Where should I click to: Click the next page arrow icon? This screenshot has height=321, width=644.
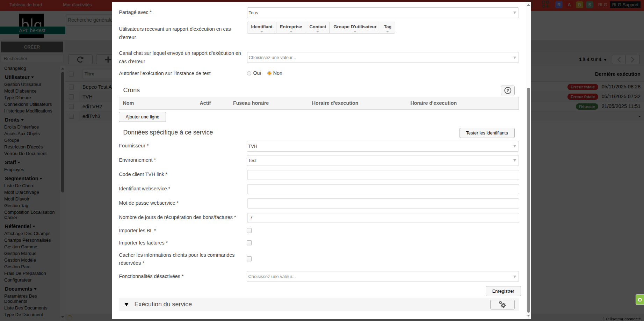pyautogui.click(x=632, y=59)
